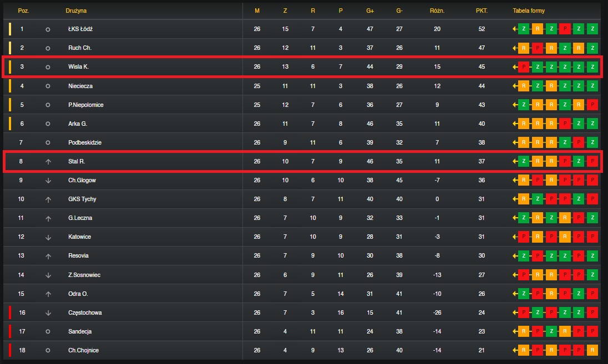Click the red P badge in ŁKS Łódź form row

point(565,29)
